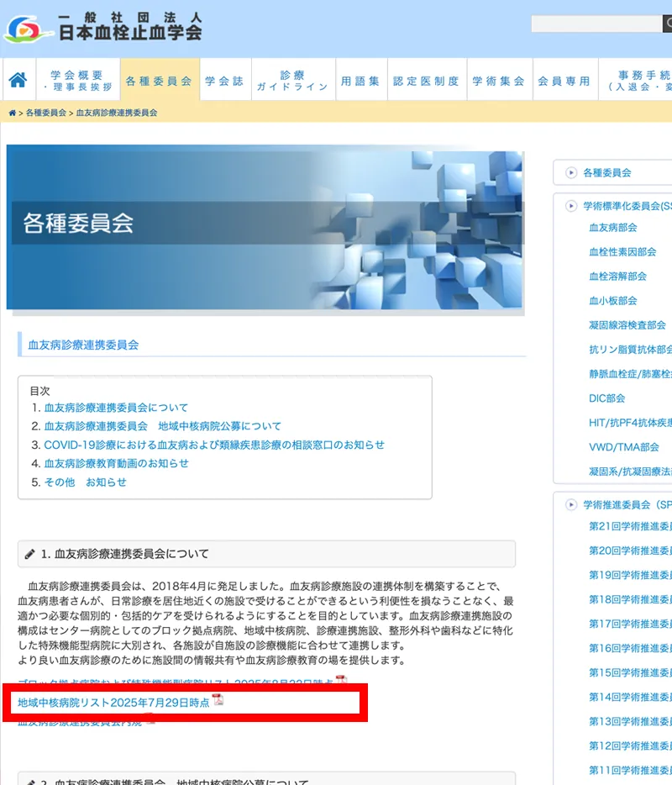The image size is (672, 785).
Task: Expand 学術推進委員会 sidebar section arrow
Action: (572, 505)
